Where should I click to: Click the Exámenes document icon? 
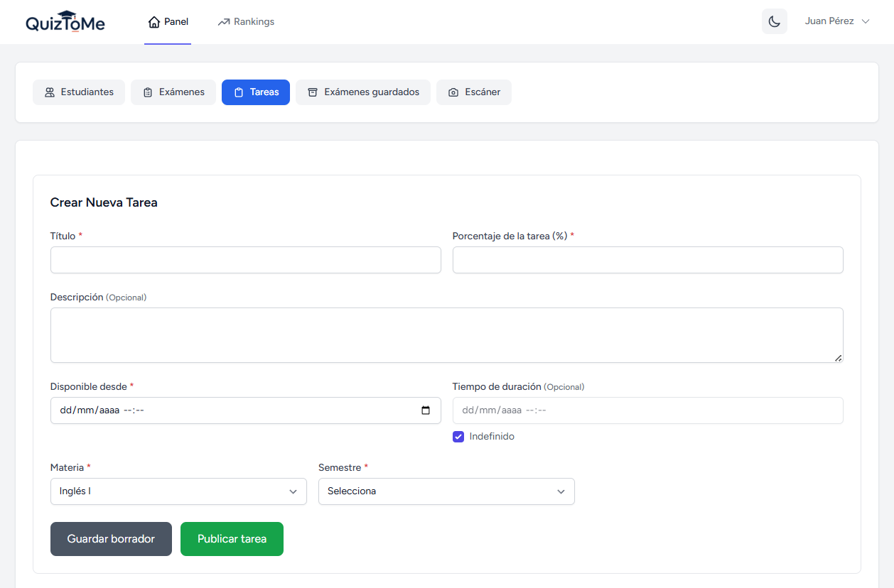[147, 92]
